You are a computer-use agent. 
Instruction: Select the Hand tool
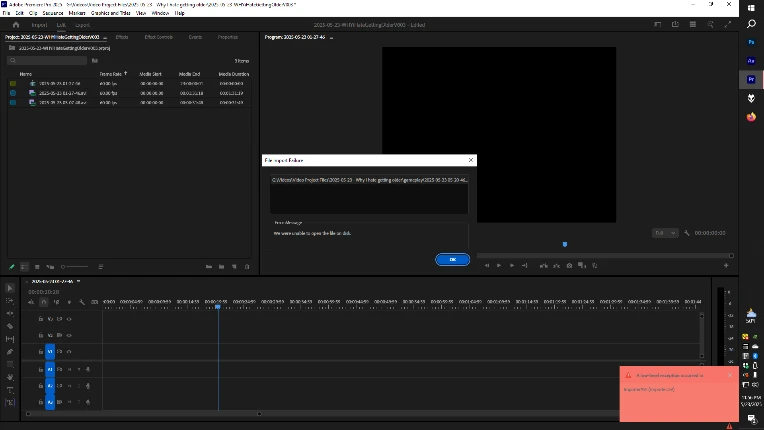(10, 377)
